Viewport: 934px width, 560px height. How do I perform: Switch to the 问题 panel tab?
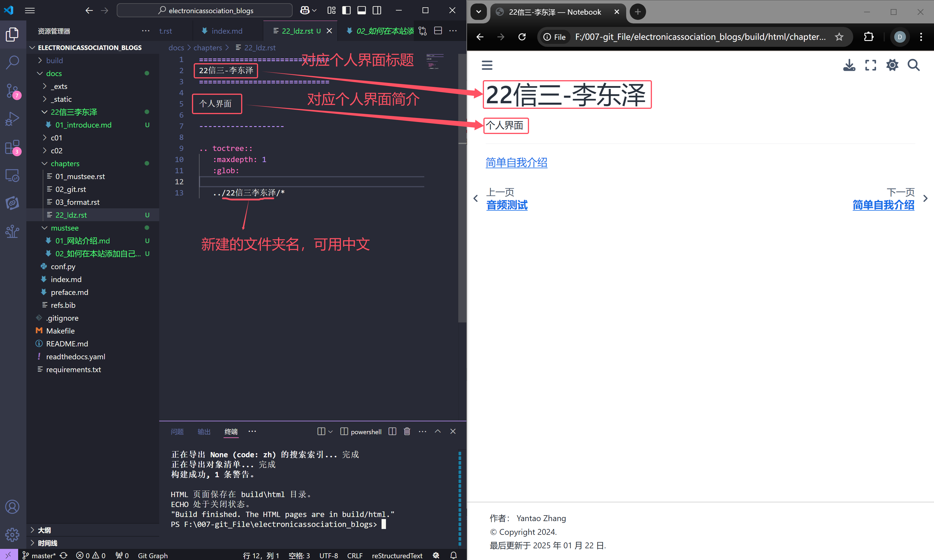click(177, 431)
